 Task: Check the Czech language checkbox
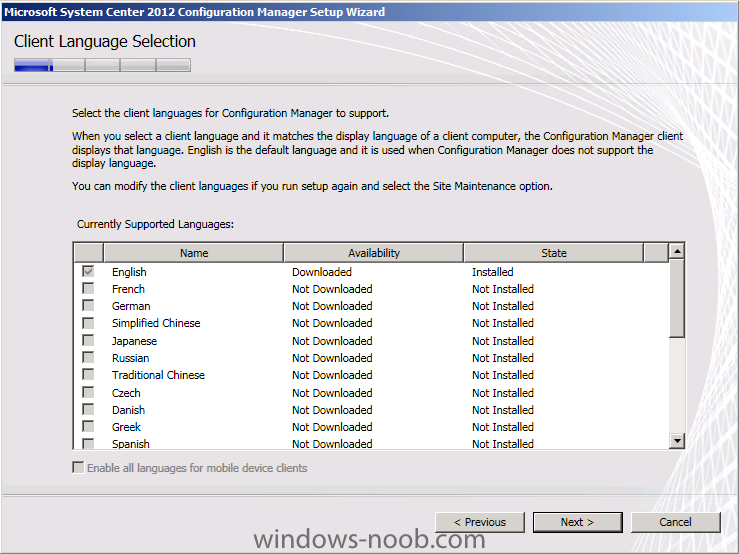(88, 392)
